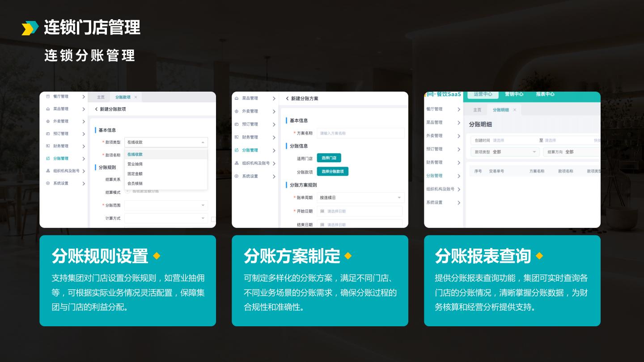Choose 固定金额 from the open dropdown list
The width and height of the screenshot is (644, 362).
[166, 174]
